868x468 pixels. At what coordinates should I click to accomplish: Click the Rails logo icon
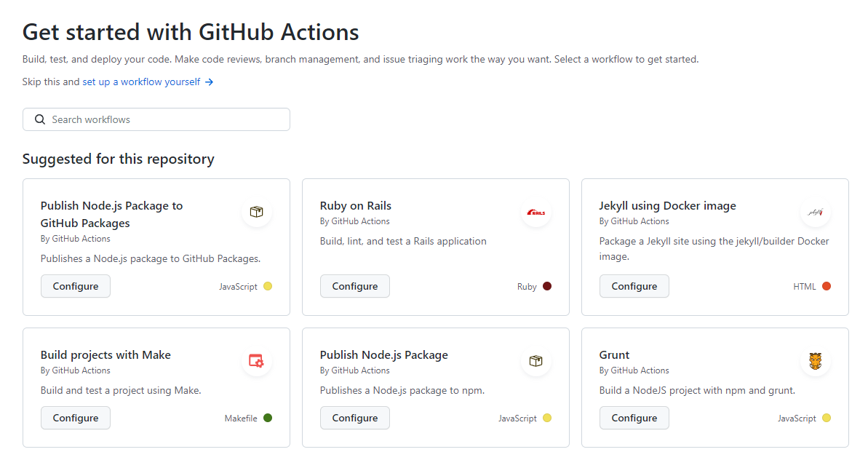535,212
